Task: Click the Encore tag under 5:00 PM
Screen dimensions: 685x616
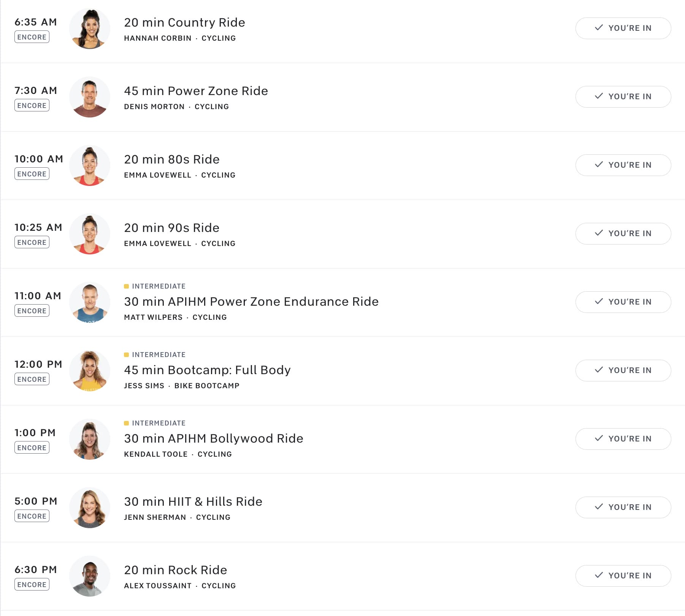Action: [x=32, y=516]
